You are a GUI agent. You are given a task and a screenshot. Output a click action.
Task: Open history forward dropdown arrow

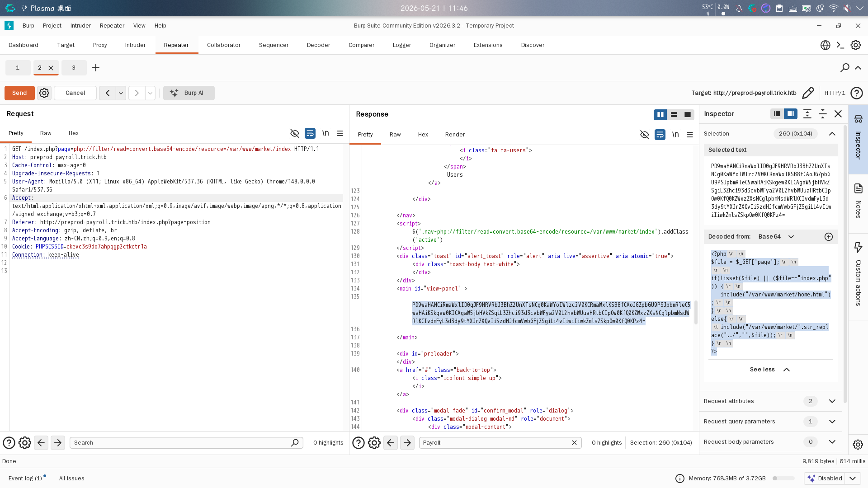tap(150, 93)
